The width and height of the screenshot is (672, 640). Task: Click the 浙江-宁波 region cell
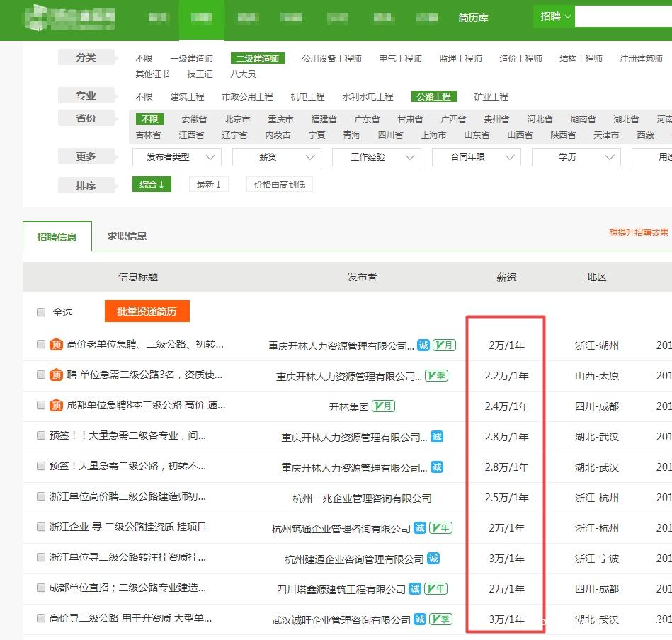[596, 558]
